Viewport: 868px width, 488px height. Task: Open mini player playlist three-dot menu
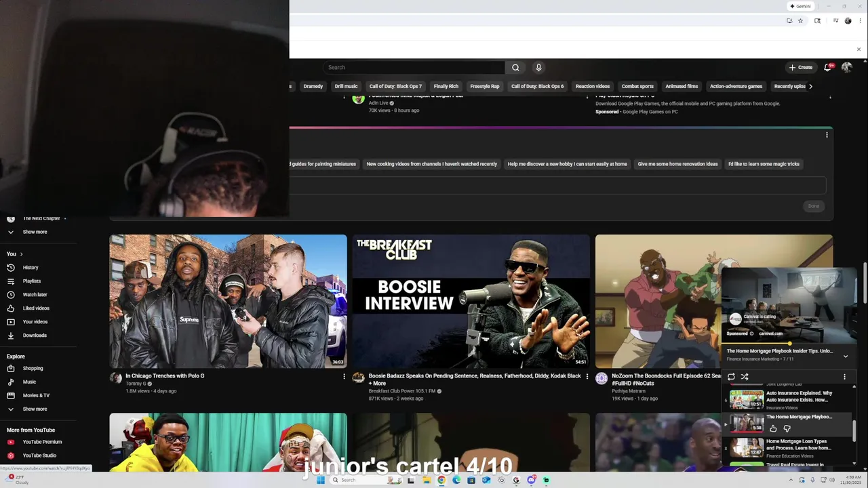coord(844,377)
